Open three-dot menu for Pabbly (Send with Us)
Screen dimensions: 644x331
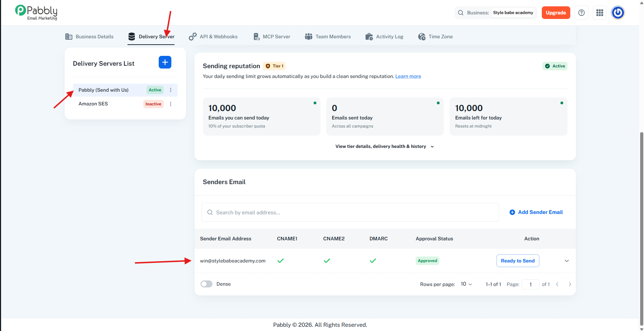coord(171,90)
